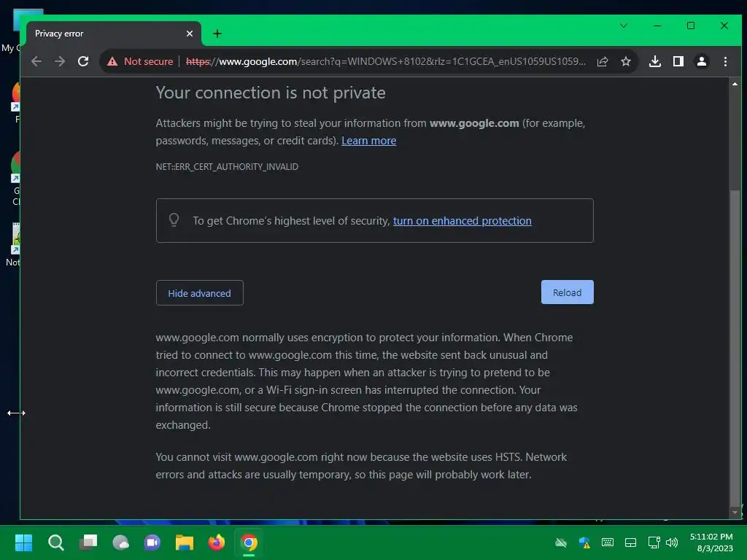Maximize the Chrome window
The image size is (747, 560).
click(690, 26)
